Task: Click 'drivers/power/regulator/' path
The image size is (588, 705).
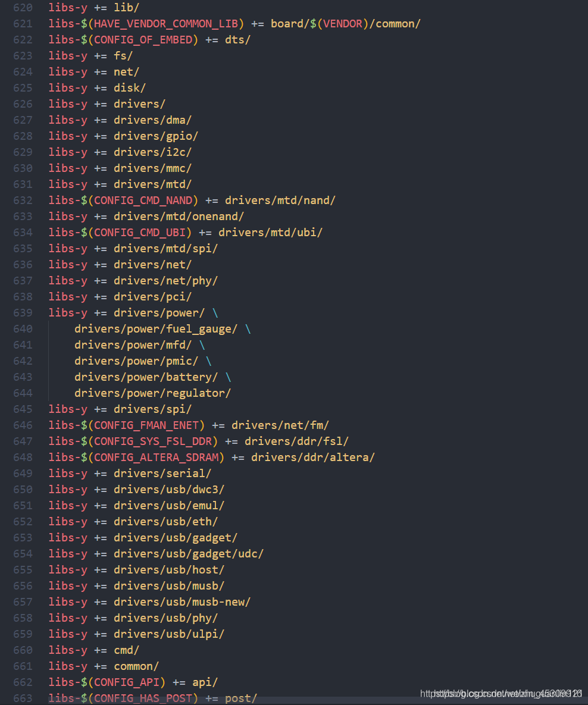Action: tap(152, 393)
